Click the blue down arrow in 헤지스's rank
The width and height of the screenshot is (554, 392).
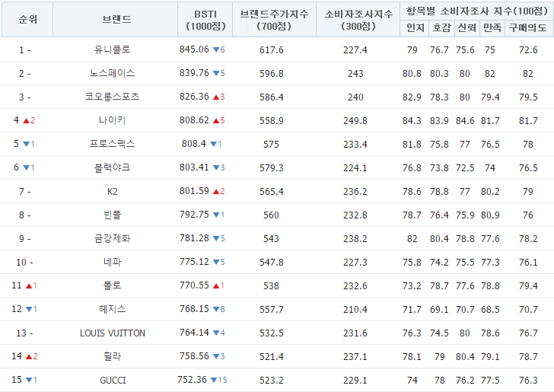coord(30,309)
